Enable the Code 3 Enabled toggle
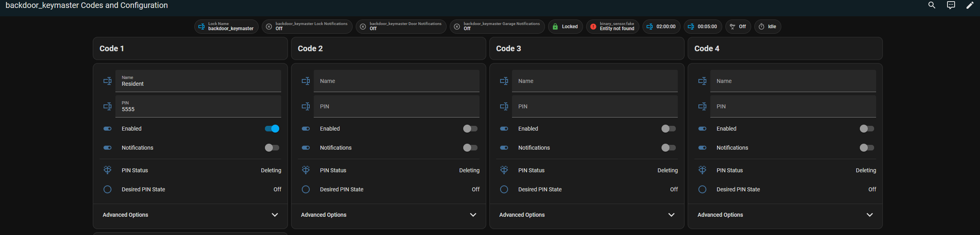This screenshot has width=980, height=235. point(668,129)
